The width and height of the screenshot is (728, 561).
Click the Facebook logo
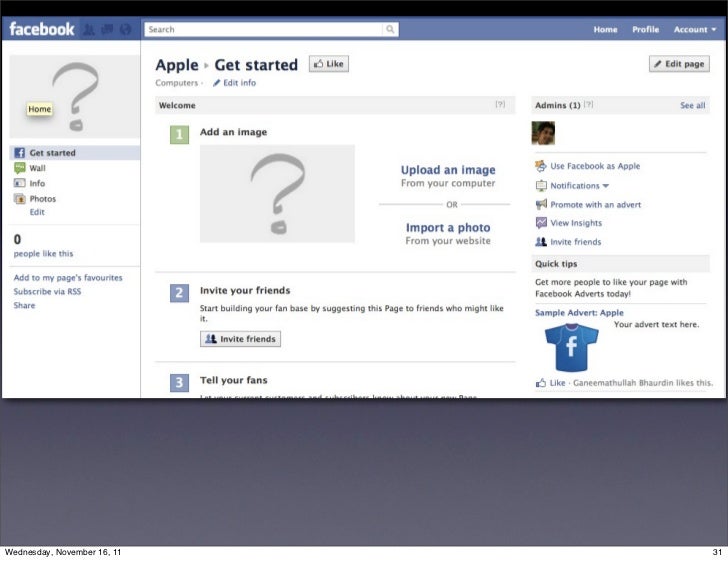[x=41, y=30]
